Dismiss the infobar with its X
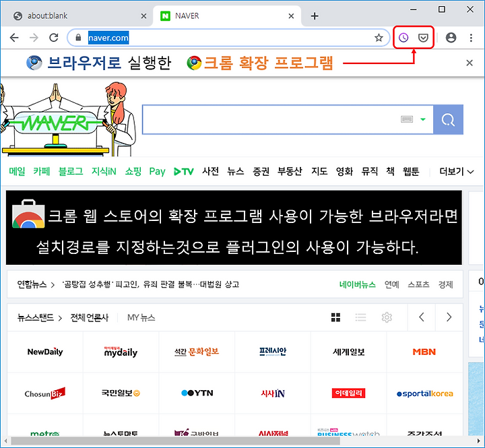This screenshot has height=448, width=485. pos(470,63)
